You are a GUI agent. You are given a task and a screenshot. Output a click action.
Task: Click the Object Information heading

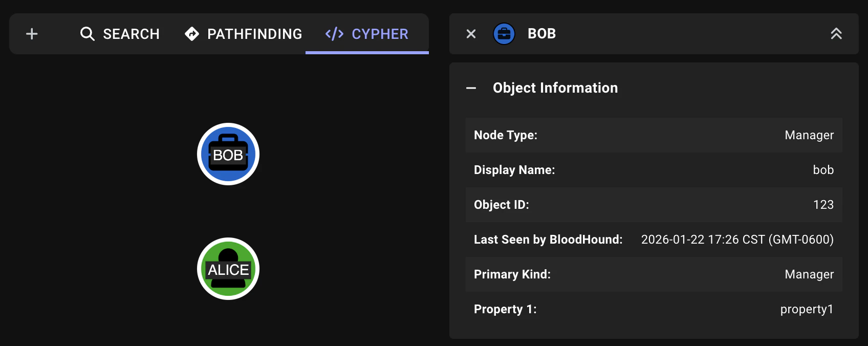[555, 88]
